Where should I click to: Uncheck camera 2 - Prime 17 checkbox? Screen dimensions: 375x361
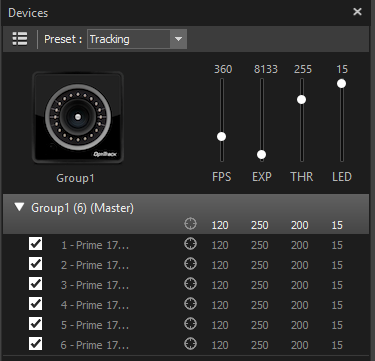pyautogui.click(x=35, y=264)
